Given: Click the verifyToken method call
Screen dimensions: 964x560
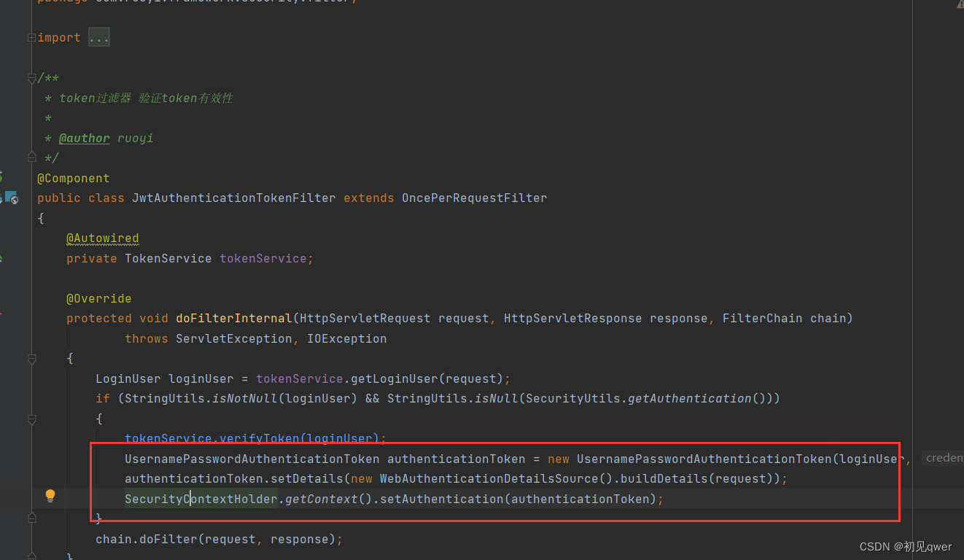Looking at the screenshot, I should [x=260, y=439].
